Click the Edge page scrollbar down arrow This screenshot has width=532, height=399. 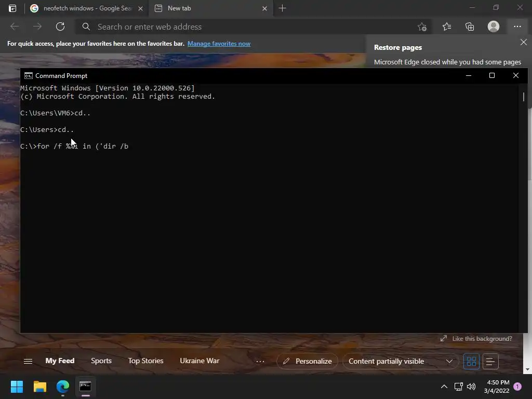coord(527,369)
